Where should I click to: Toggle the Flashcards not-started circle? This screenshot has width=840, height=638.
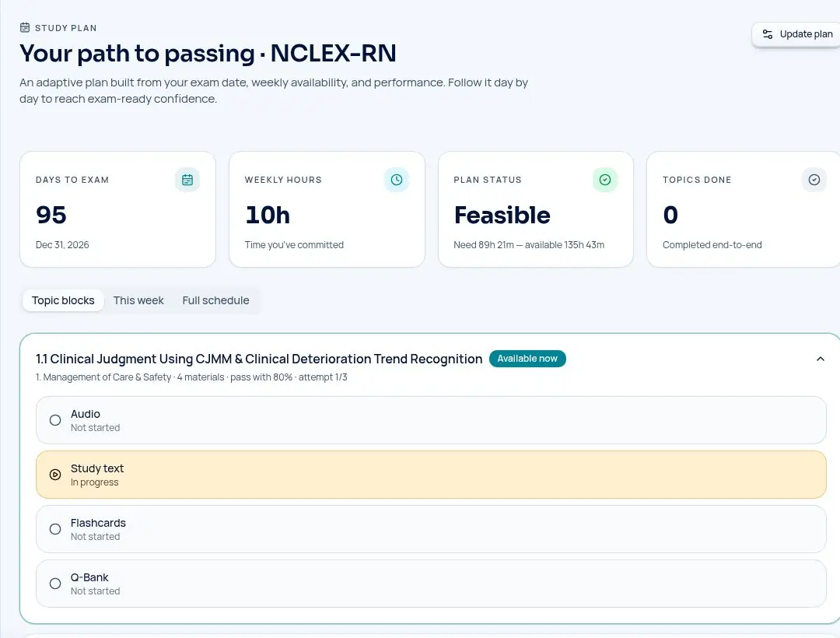[55, 529]
